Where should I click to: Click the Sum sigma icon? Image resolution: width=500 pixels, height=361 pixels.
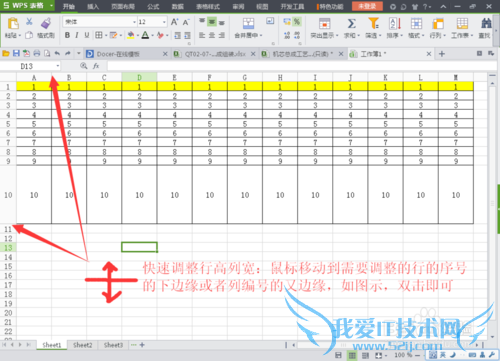(x=351, y=23)
